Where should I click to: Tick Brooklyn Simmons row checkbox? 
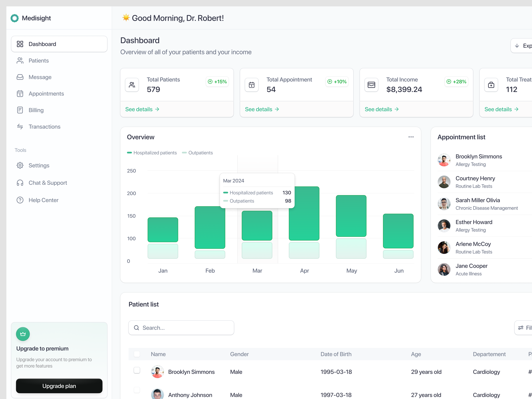[137, 370]
